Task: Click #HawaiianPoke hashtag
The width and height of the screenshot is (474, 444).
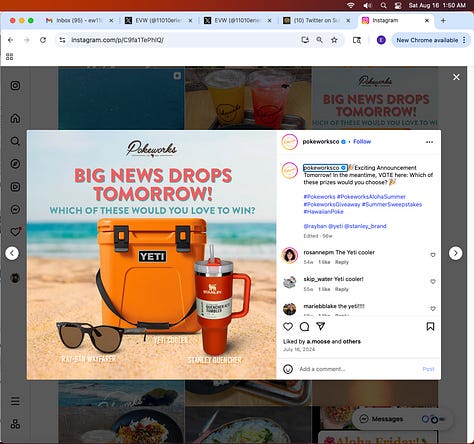Action: tap(323, 212)
